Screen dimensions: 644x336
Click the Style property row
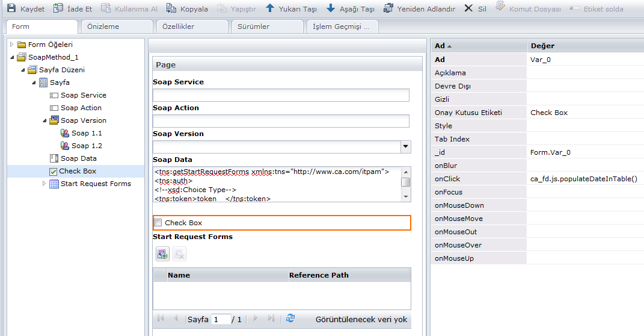(537, 126)
